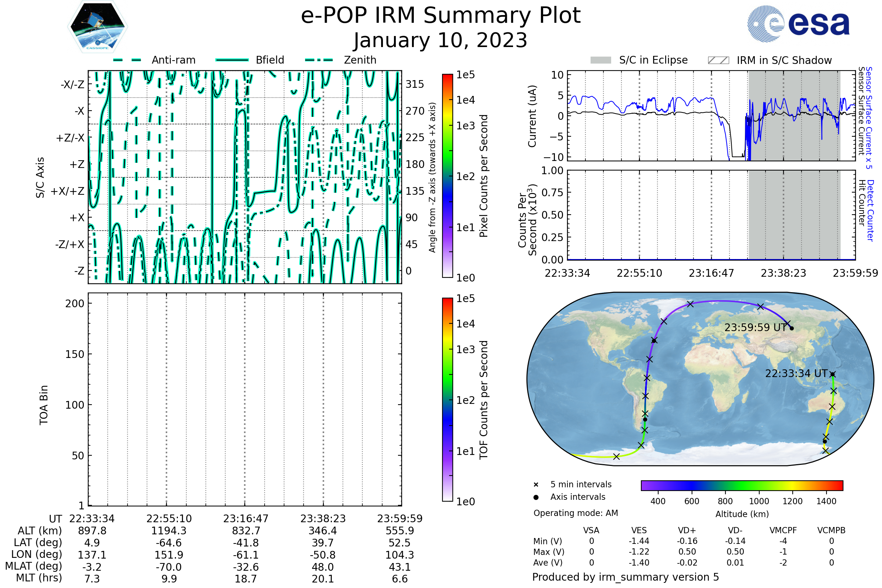Click the 22:33:34 UT label on map
Image resolution: width=882 pixels, height=588 pixels.
[x=796, y=374]
